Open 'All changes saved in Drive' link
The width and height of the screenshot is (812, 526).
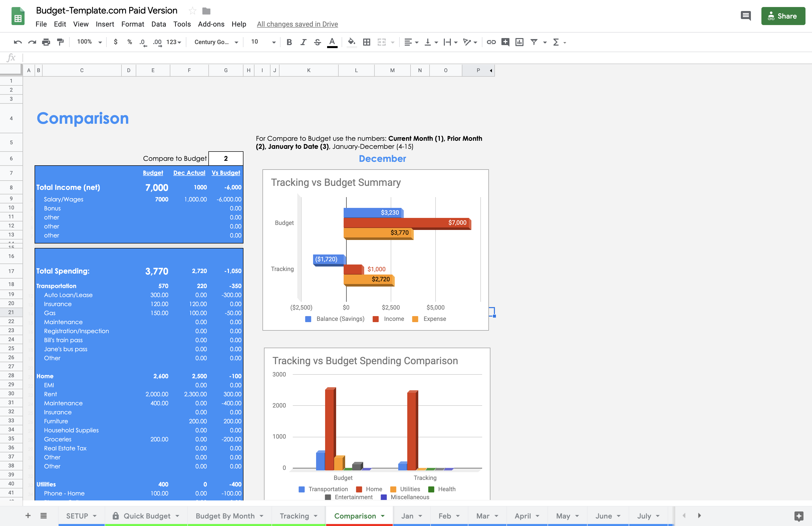[297, 24]
